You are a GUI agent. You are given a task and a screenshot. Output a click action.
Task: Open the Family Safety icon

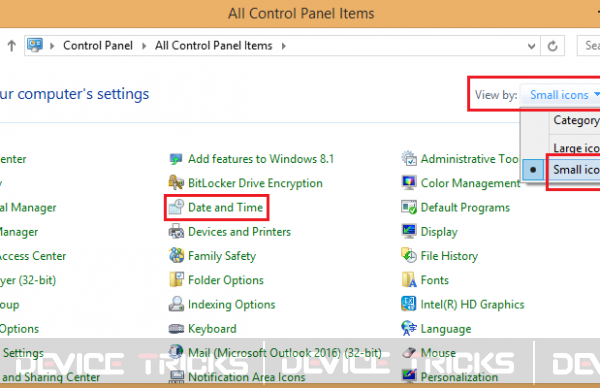176,256
